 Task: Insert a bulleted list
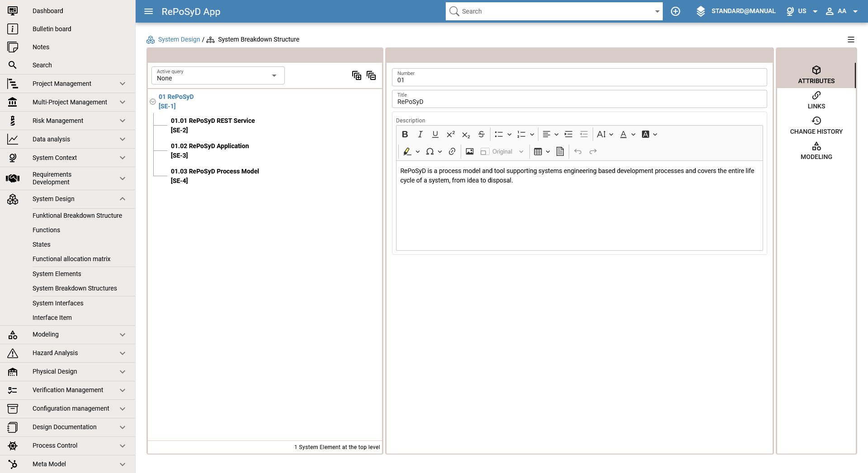[499, 134]
